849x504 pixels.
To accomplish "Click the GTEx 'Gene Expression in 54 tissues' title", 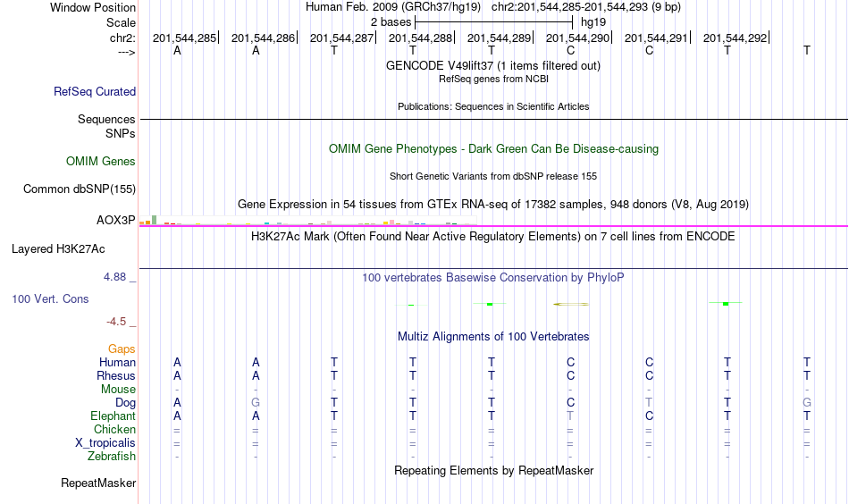I will tap(493, 204).
